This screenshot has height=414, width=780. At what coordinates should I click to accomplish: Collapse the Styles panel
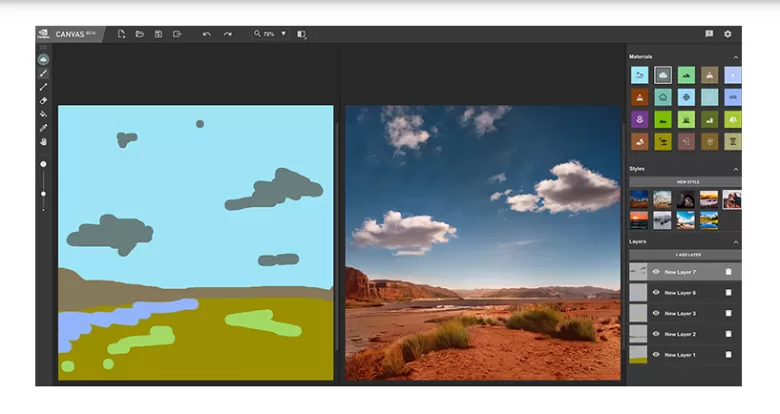736,170
